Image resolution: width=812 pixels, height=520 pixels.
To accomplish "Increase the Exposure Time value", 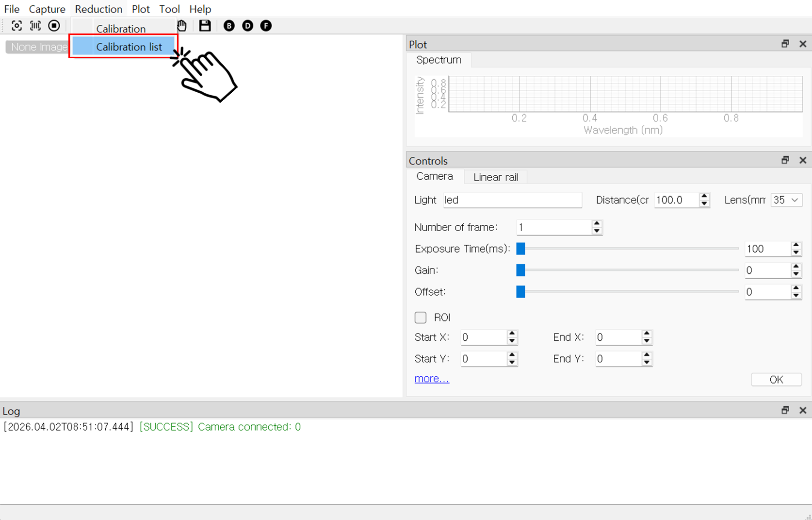I will point(796,245).
